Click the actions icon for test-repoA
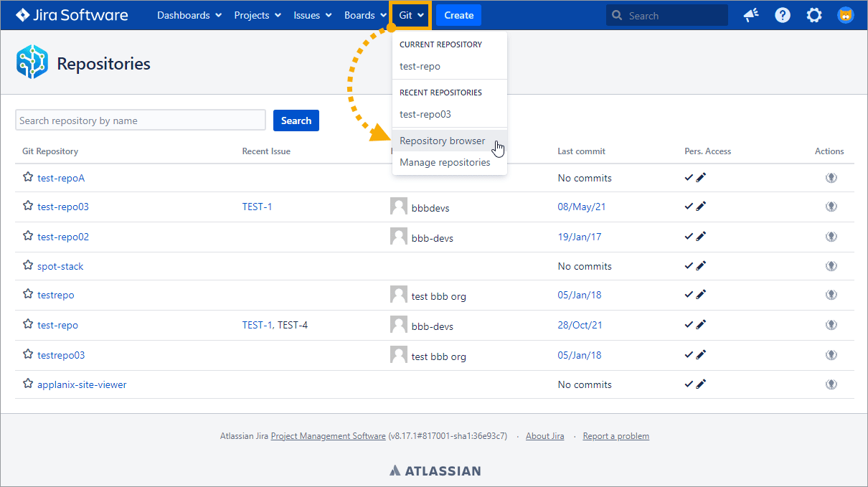 coord(831,178)
